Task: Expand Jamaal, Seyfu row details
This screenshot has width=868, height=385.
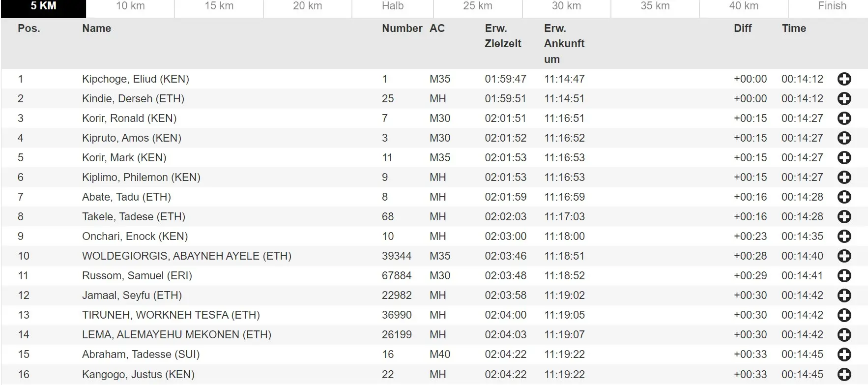Action: coord(844,296)
